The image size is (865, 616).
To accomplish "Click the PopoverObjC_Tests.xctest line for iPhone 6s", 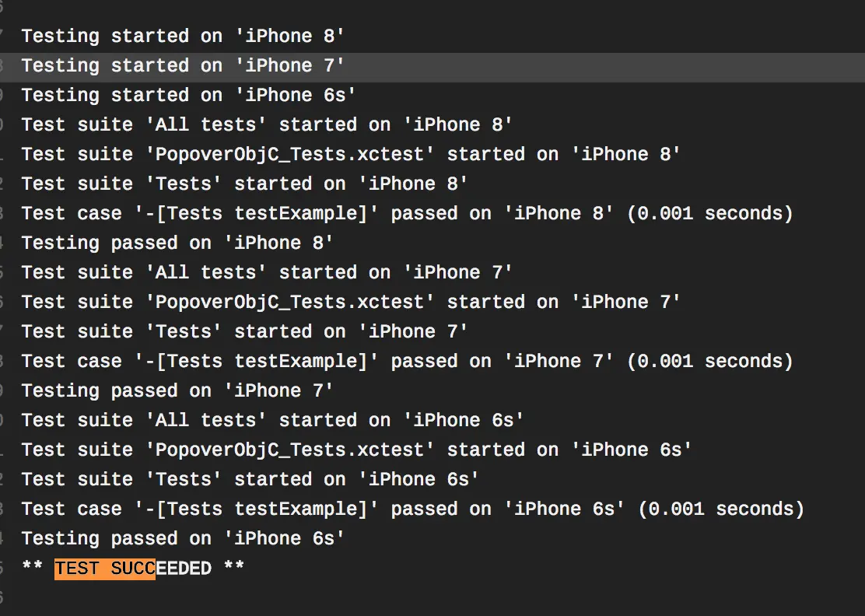I will (x=356, y=450).
